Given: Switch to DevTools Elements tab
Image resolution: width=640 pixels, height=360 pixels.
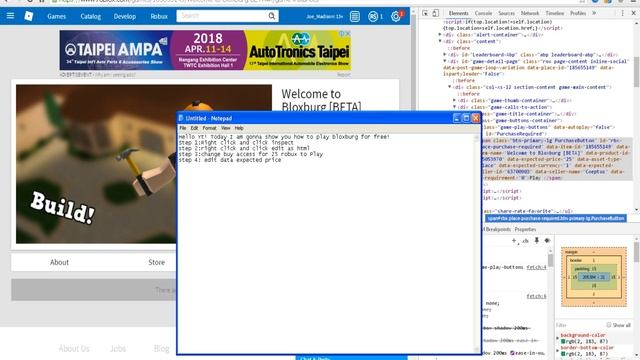Looking at the screenshot, I should (x=458, y=13).
